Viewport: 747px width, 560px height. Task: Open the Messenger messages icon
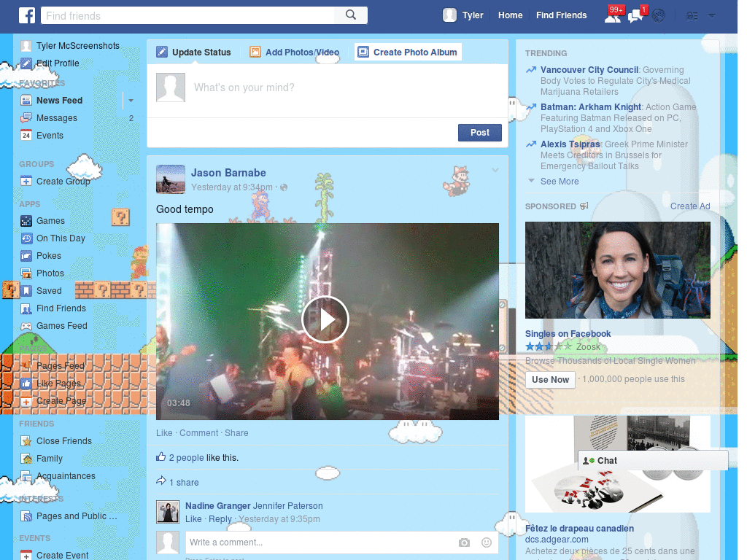pyautogui.click(x=634, y=15)
